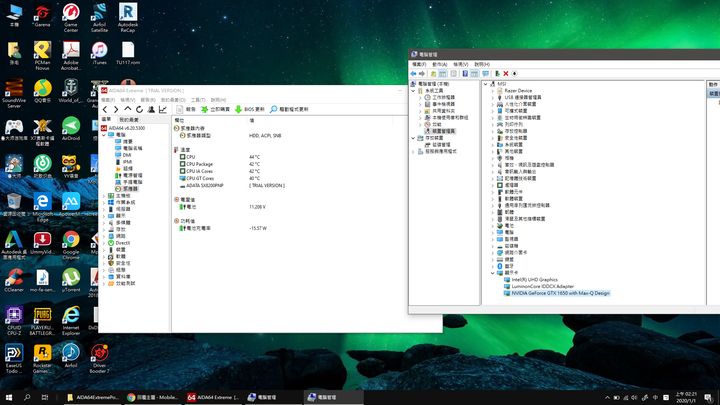
Task: Open the Help(H) menu in AIDA64
Action: tap(218, 100)
